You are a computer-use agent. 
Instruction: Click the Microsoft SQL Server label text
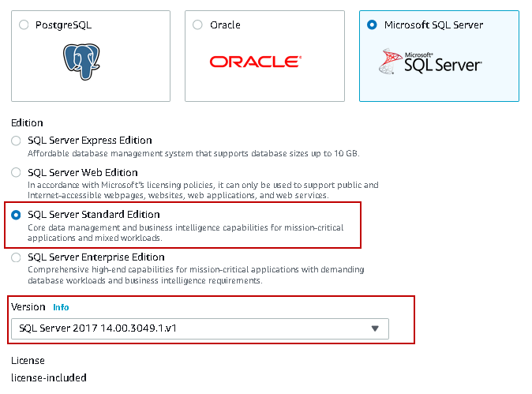[x=433, y=25]
